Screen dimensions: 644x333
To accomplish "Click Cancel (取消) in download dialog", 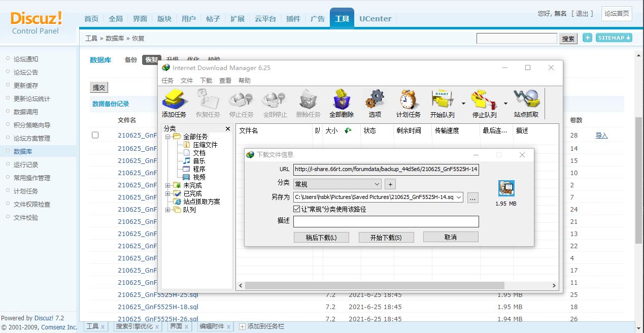I will pos(451,237).
